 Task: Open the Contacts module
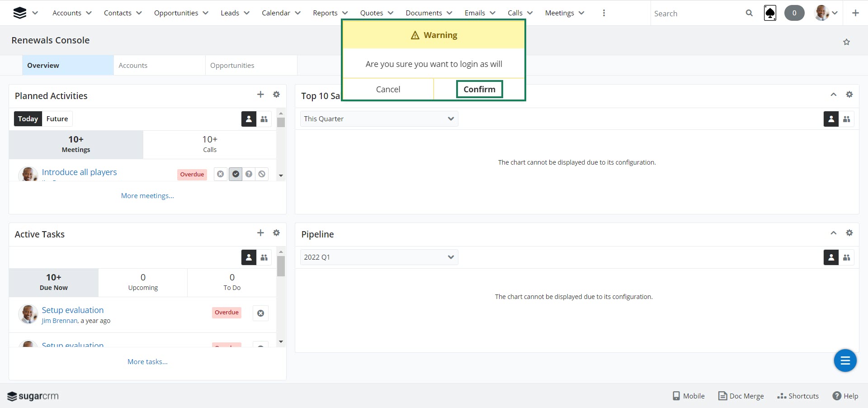(x=118, y=13)
